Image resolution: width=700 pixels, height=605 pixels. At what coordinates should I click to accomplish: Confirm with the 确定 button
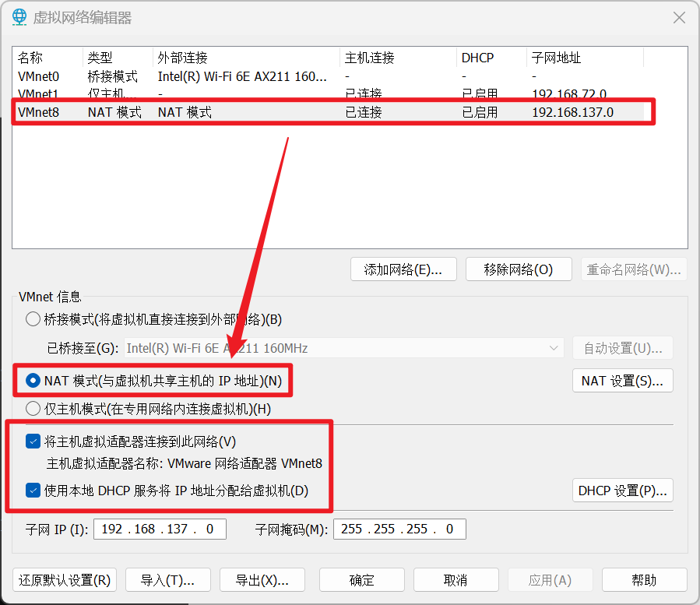point(362,580)
